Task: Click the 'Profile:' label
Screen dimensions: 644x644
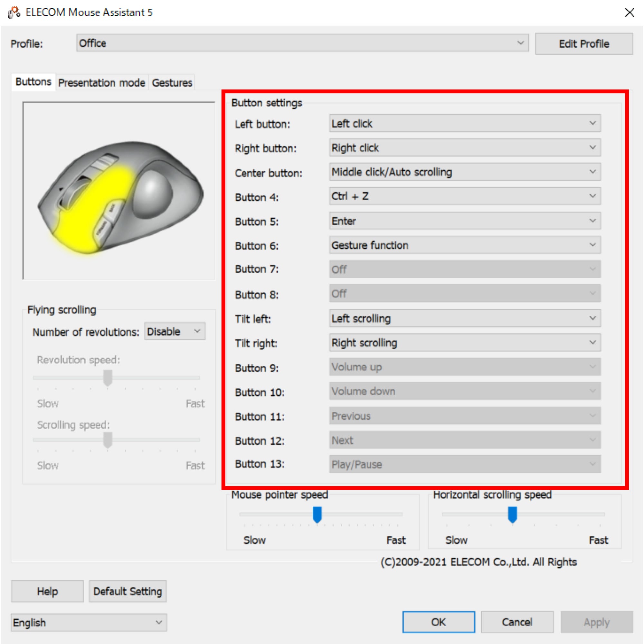Action: [27, 44]
